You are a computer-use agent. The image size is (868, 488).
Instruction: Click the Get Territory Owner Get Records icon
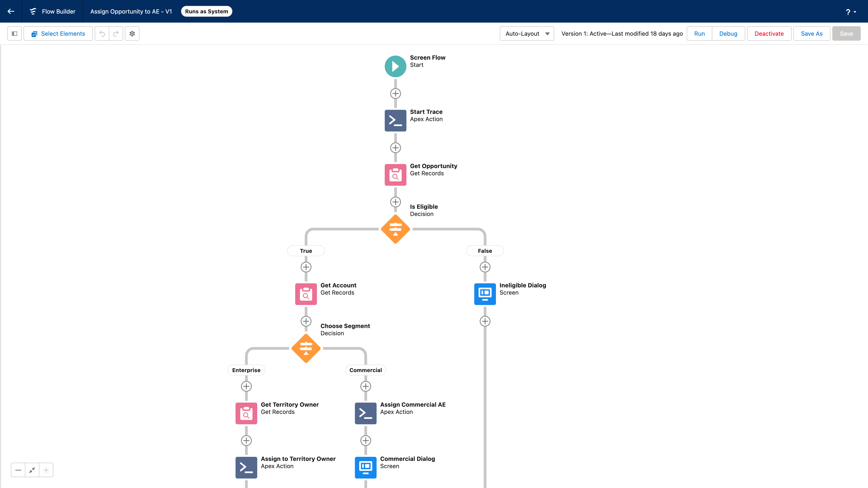(x=246, y=413)
